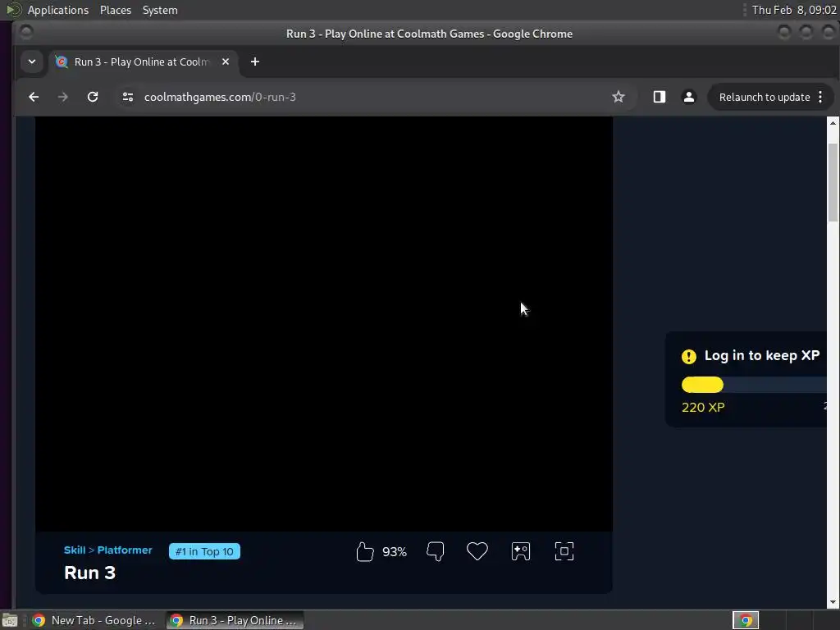The height and width of the screenshot is (630, 840).
Task: Reload the Coolmath Games page
Action: pos(93,97)
